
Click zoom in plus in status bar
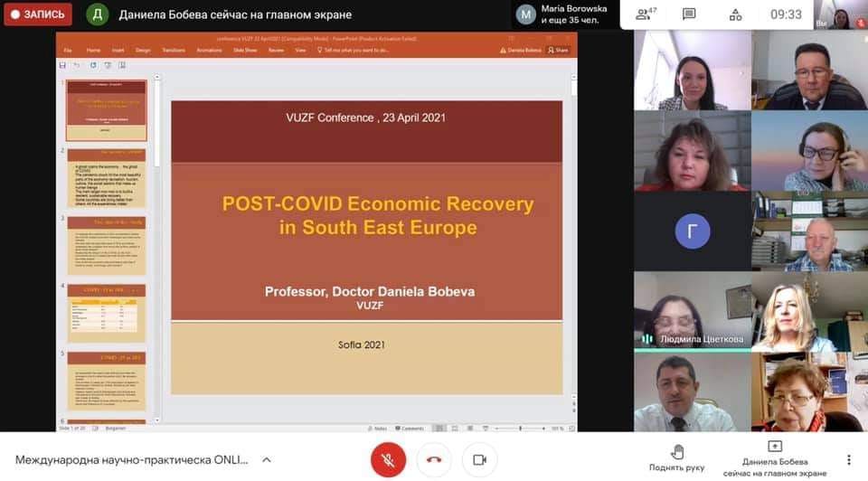544,429
